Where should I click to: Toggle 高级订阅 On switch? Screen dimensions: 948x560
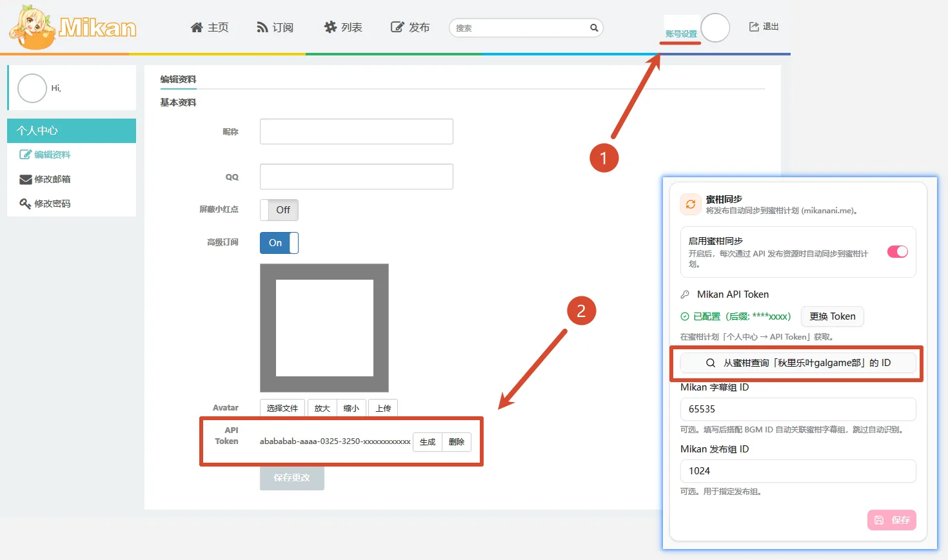pyautogui.click(x=279, y=243)
